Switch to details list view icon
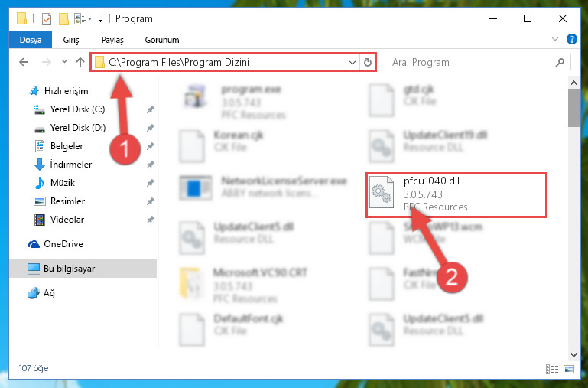Viewport: 588px width, 388px height. [552, 369]
